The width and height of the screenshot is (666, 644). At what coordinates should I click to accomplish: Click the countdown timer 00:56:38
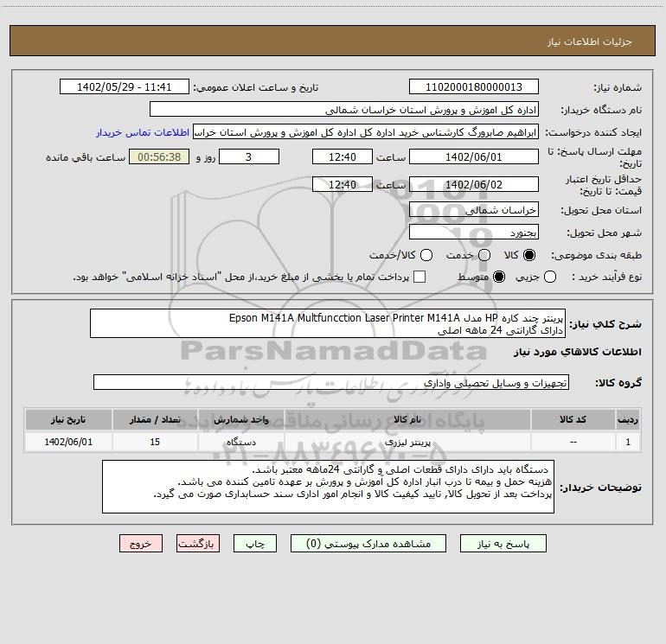tap(159, 156)
